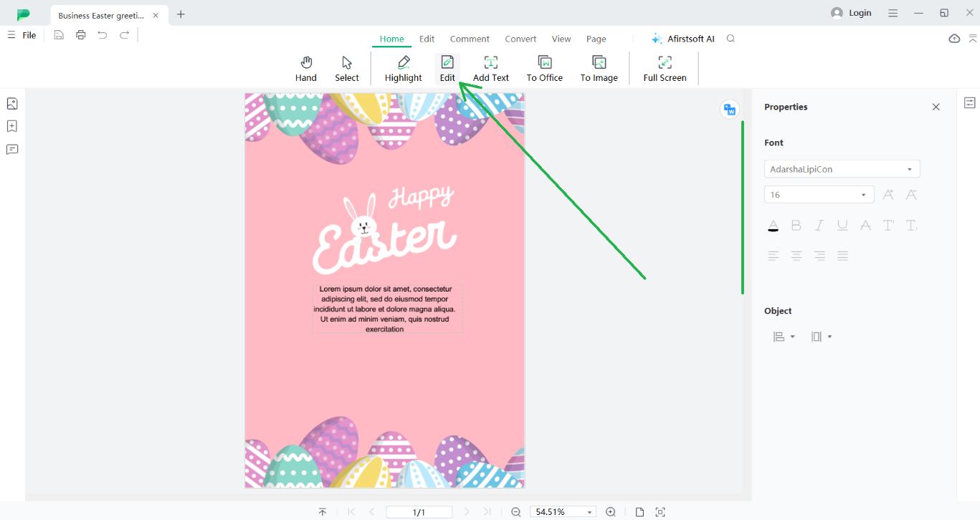Toggle Italic formatting

click(819, 225)
